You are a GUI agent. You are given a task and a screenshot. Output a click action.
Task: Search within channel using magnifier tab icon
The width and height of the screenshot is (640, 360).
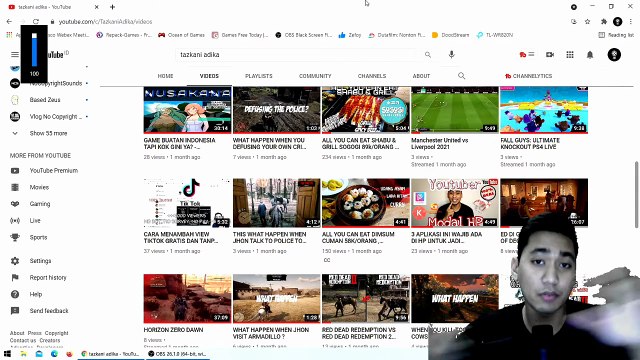coord(461,76)
